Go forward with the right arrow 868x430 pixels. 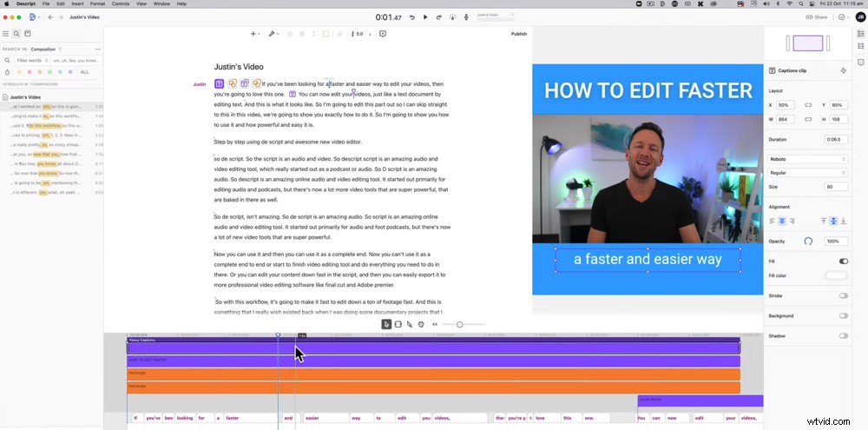click(x=61, y=17)
